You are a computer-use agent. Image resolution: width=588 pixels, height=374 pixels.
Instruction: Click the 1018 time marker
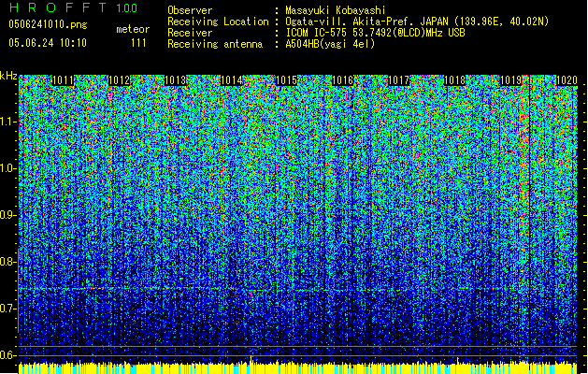click(454, 80)
